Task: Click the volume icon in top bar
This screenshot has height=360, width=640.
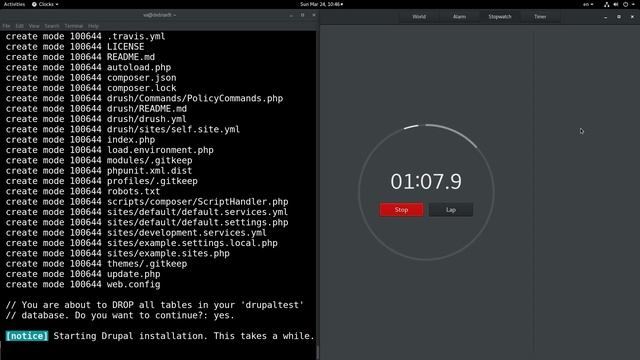Action: [x=616, y=4]
